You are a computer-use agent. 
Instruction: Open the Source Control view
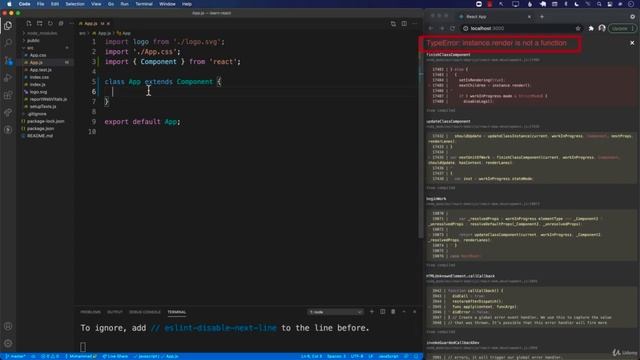8,61
